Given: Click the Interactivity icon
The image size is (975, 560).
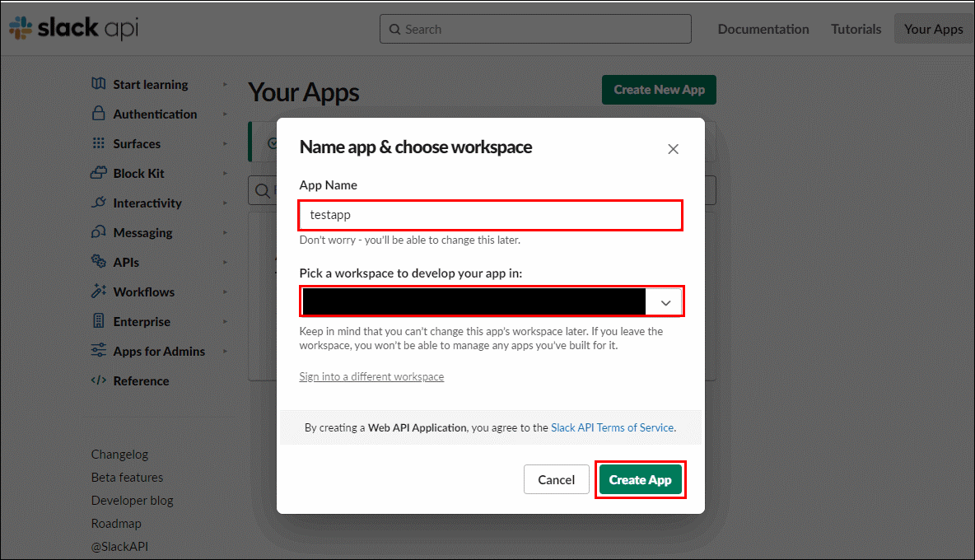Looking at the screenshot, I should 98,202.
